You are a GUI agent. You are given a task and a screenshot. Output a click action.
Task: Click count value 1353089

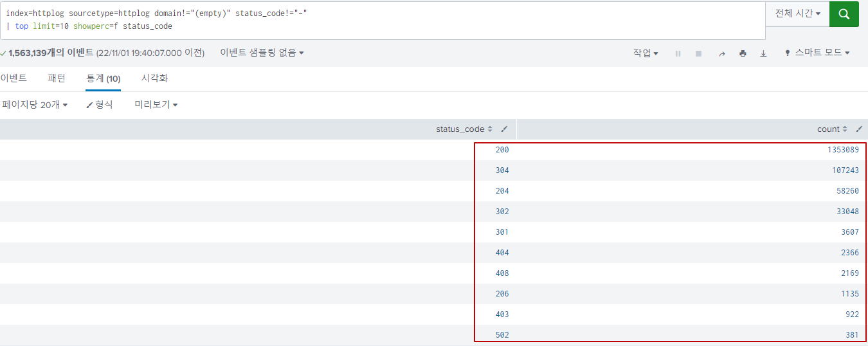[x=843, y=150]
